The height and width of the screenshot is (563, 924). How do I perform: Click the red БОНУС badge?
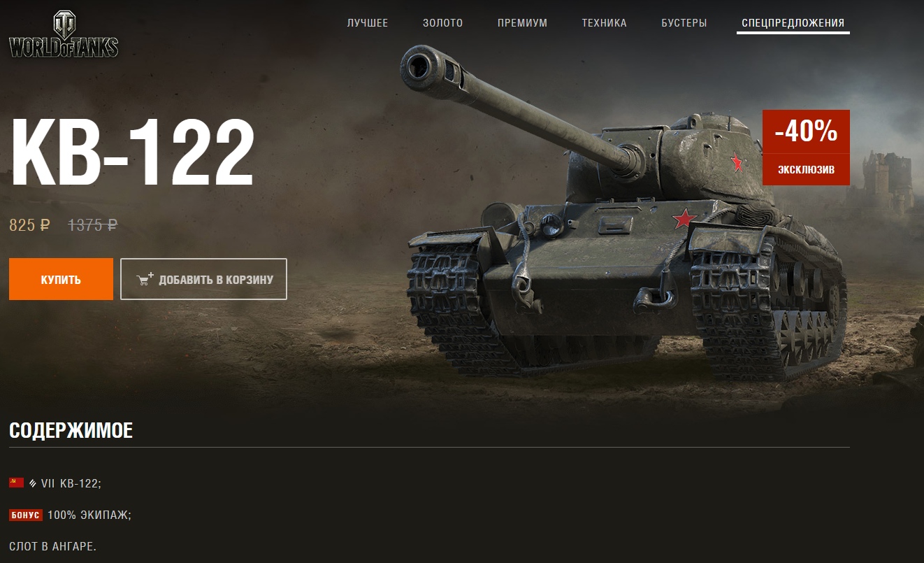pos(26,515)
